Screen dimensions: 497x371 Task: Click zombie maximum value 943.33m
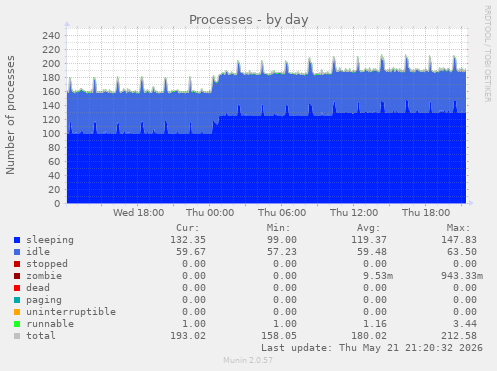point(462,276)
